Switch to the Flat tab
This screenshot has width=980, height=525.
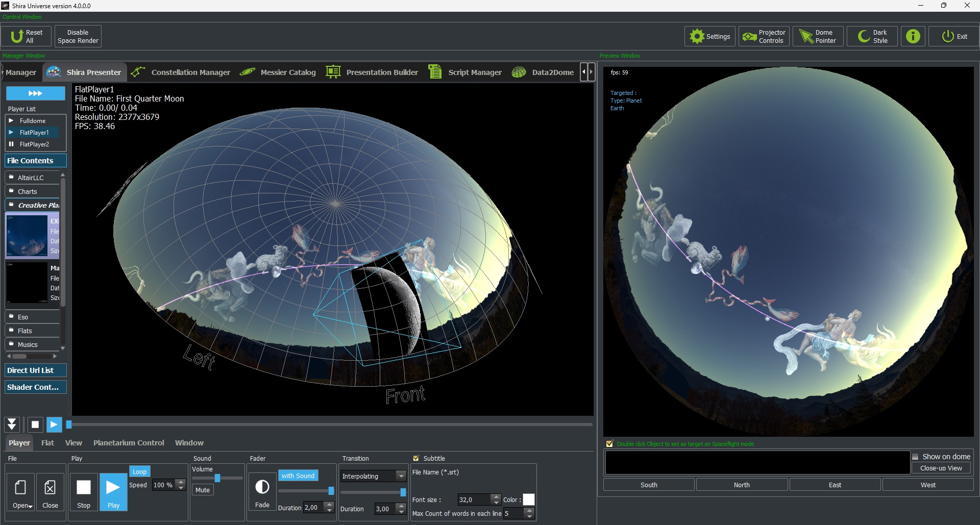[x=47, y=443]
